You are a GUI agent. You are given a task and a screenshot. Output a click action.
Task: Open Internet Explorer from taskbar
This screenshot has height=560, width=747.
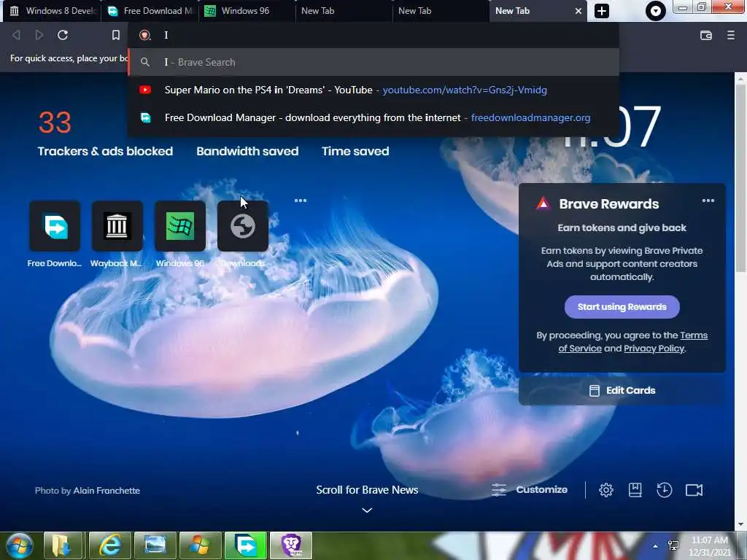(x=109, y=545)
